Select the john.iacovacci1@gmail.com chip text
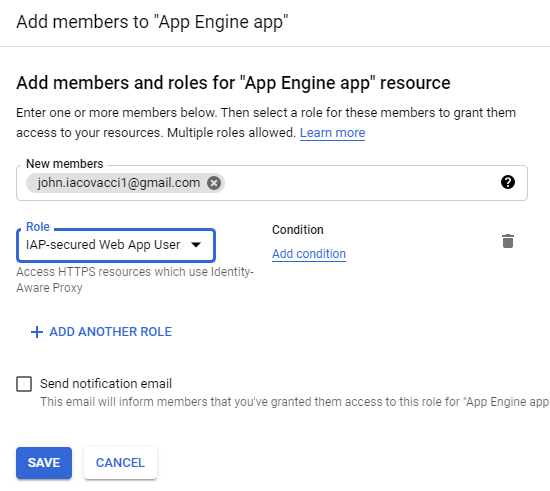 (119, 183)
